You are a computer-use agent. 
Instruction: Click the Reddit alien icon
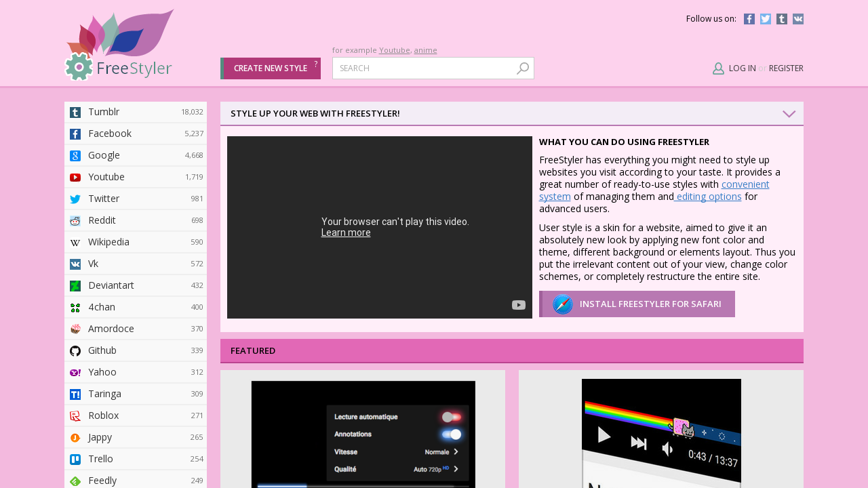tap(75, 221)
